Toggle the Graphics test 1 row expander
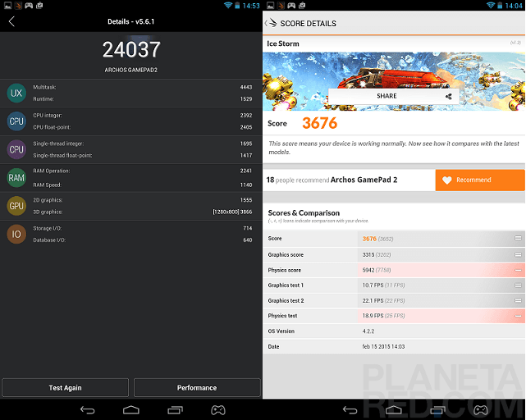 click(x=518, y=285)
